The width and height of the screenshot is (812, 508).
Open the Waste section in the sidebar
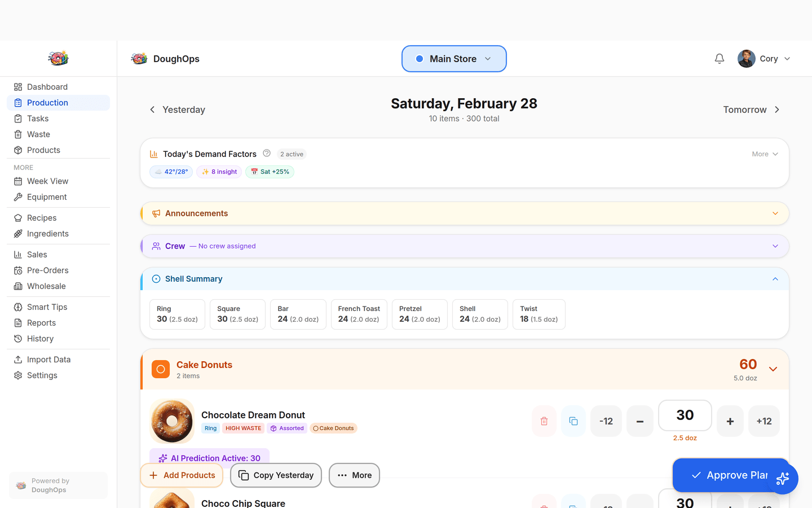(39, 134)
